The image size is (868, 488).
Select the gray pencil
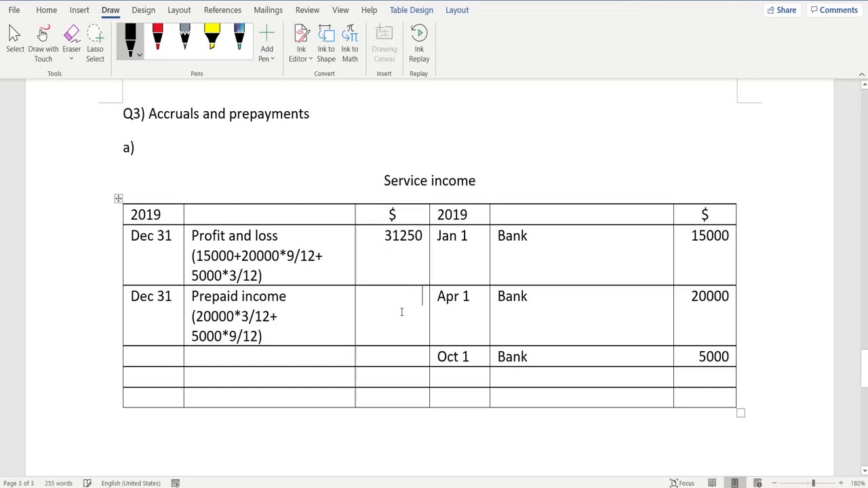[x=184, y=37]
